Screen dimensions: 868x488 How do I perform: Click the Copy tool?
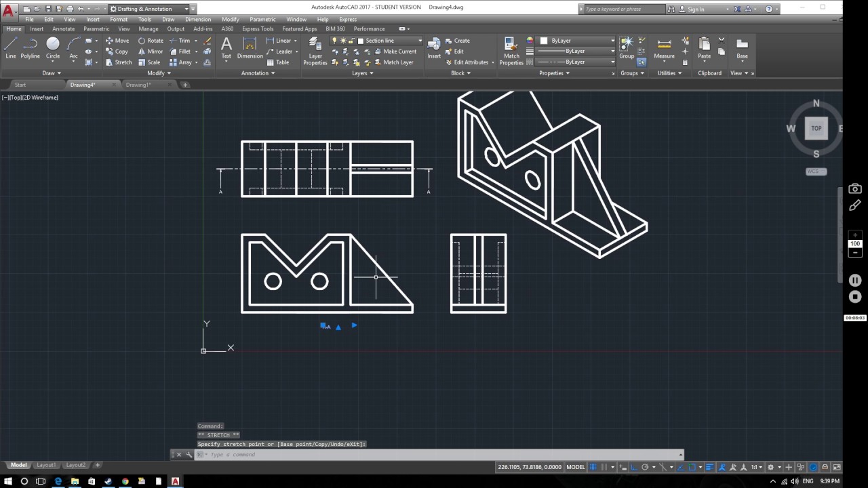(x=117, y=52)
